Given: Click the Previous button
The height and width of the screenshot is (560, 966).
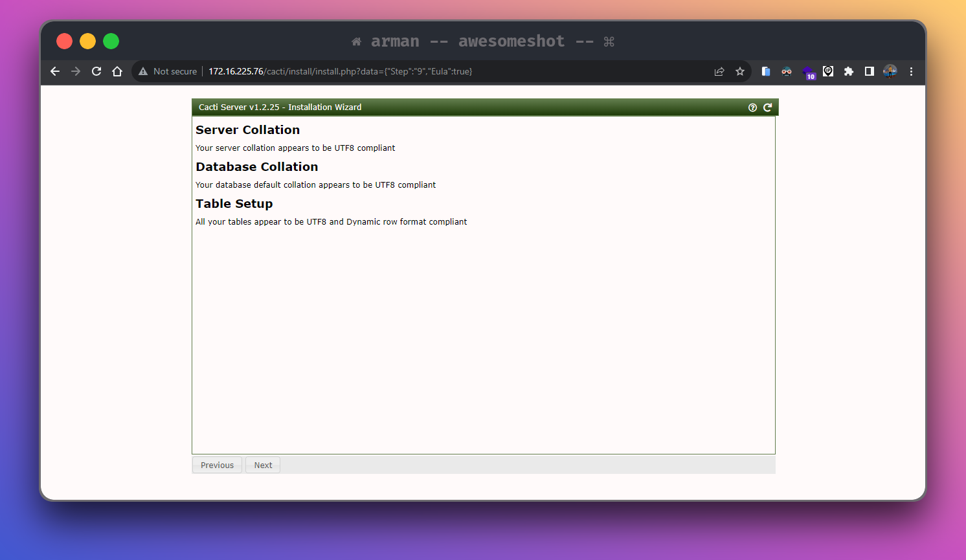Looking at the screenshot, I should [x=217, y=465].
